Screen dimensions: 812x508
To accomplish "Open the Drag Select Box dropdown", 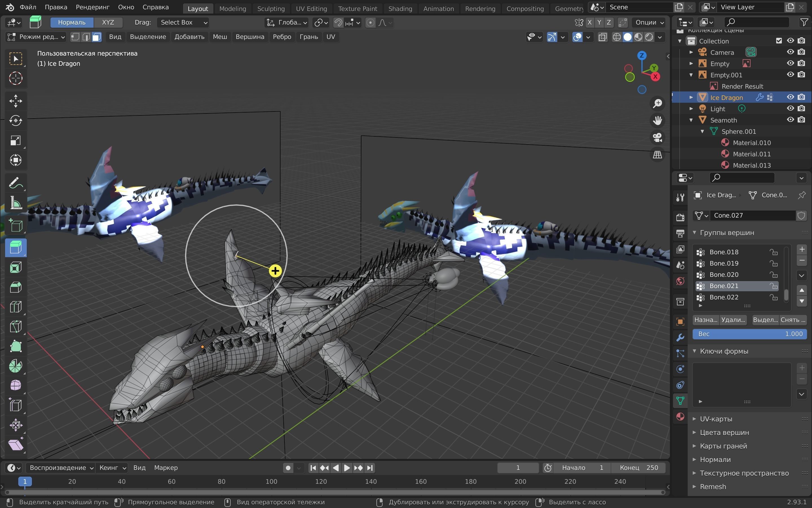I will click(183, 23).
